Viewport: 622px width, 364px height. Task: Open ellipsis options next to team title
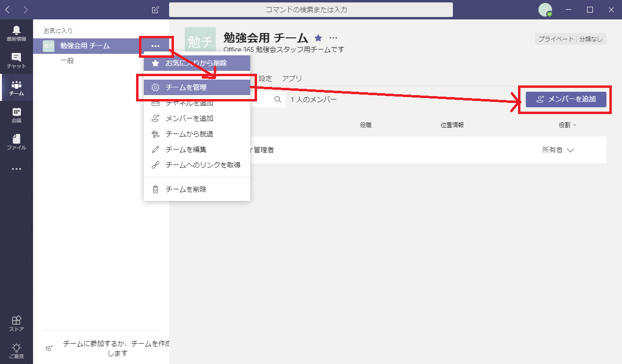pyautogui.click(x=333, y=37)
